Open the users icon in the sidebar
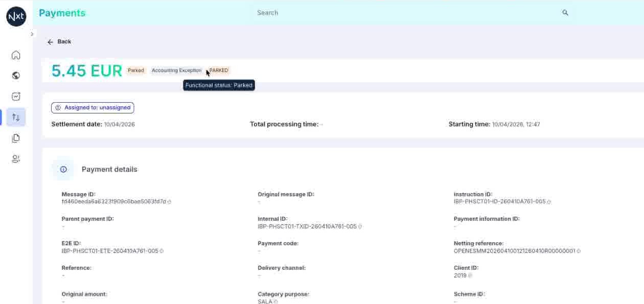The height and width of the screenshot is (304, 644). [16, 159]
